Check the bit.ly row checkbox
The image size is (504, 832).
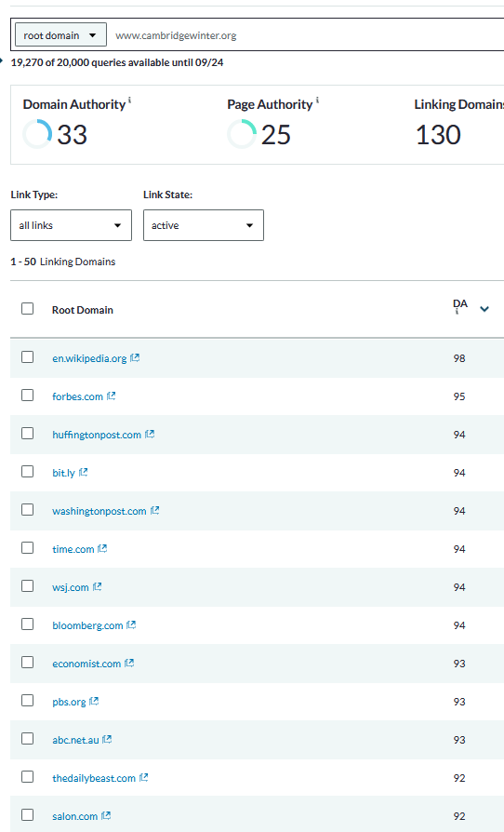[x=28, y=472]
